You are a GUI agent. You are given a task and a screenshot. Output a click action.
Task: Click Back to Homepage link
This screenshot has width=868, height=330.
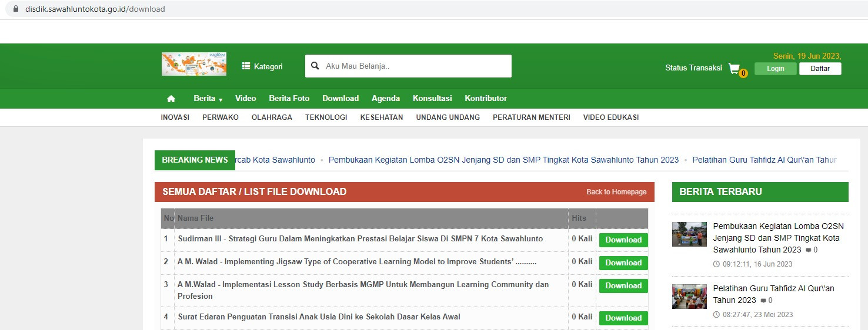(616, 192)
